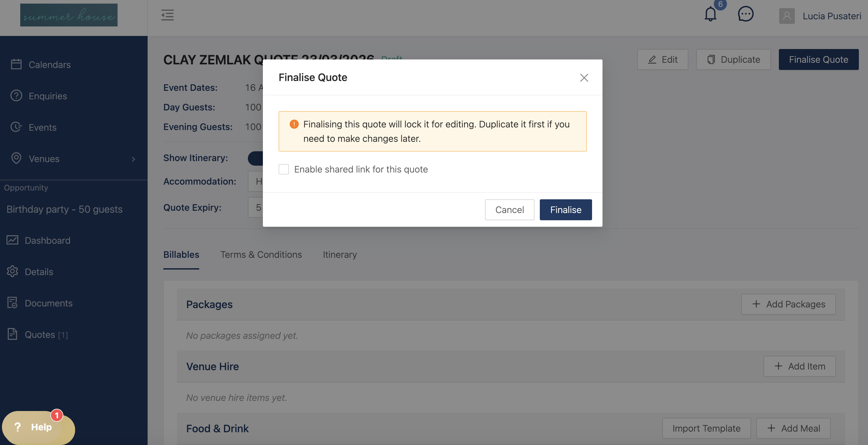Open Documents in the sidebar
The width and height of the screenshot is (868, 445).
[x=49, y=303]
